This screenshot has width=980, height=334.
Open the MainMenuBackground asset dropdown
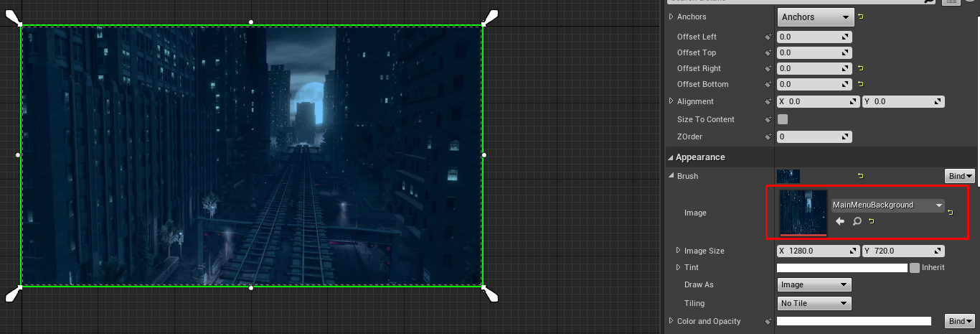(887, 205)
